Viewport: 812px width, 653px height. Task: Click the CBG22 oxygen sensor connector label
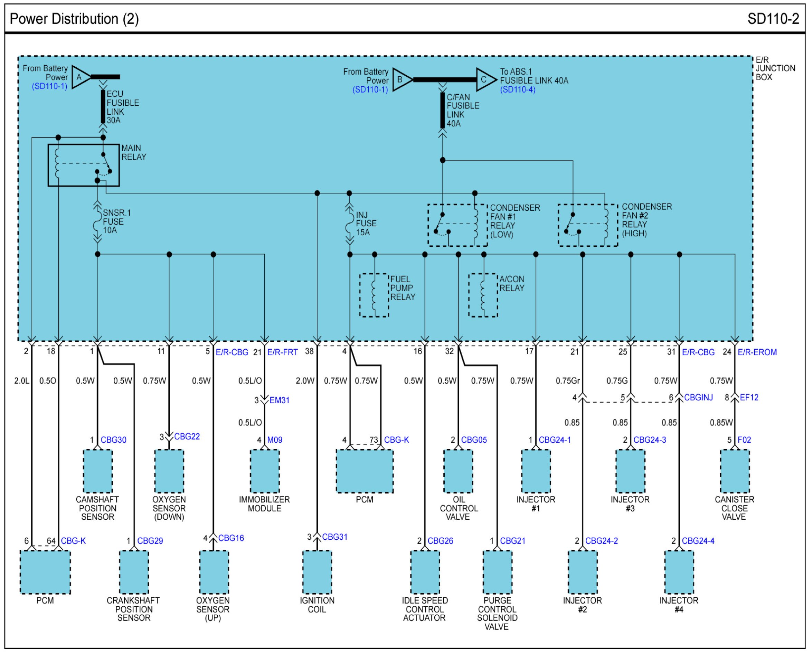coord(187,436)
